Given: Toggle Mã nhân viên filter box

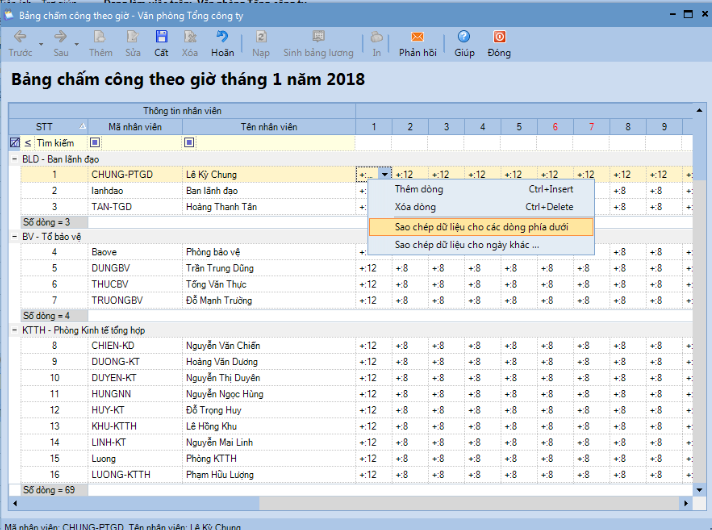Looking at the screenshot, I should 95,143.
